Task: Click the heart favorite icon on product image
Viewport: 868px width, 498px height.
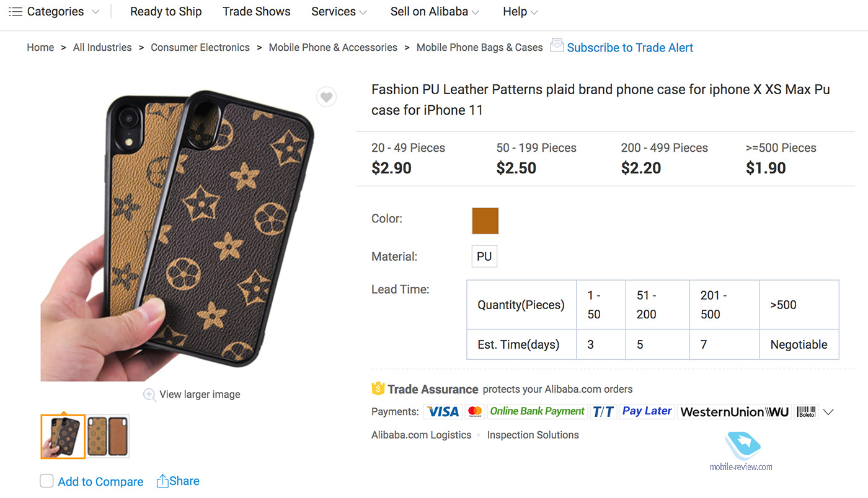Action: tap(327, 97)
